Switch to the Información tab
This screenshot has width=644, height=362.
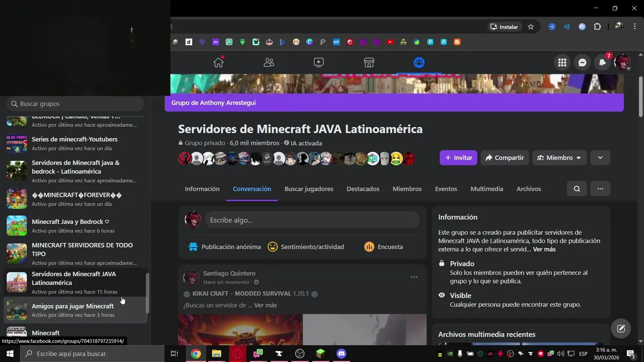[202, 189]
